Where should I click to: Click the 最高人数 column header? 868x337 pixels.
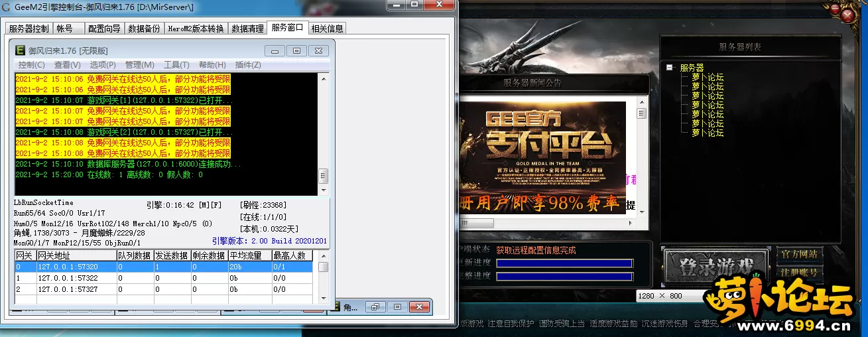(x=292, y=255)
